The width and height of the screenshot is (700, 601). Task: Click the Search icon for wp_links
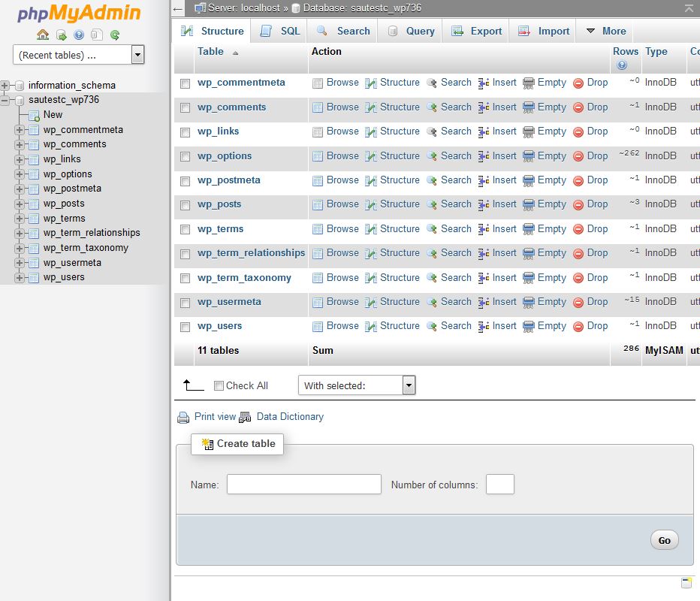432,131
